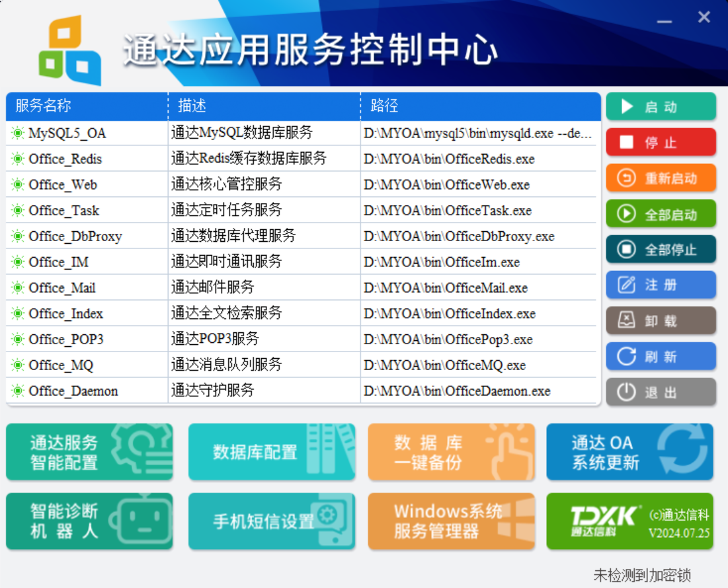
Task: Click the status indicator beside MySQL5_OA
Action: click(17, 133)
